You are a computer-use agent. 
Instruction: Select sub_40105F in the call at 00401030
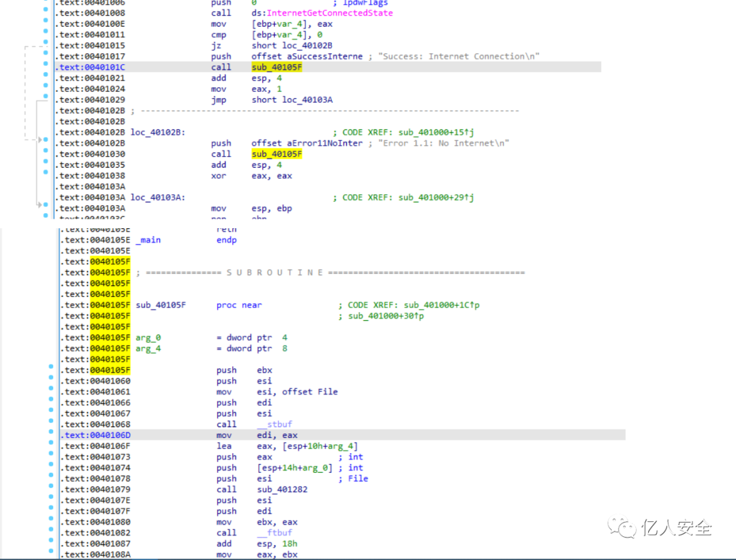(x=277, y=154)
